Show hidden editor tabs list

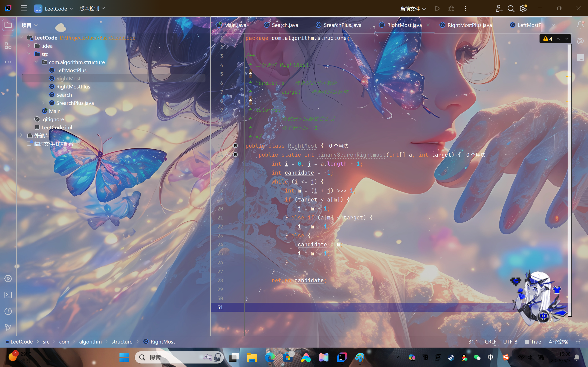pyautogui.click(x=553, y=25)
